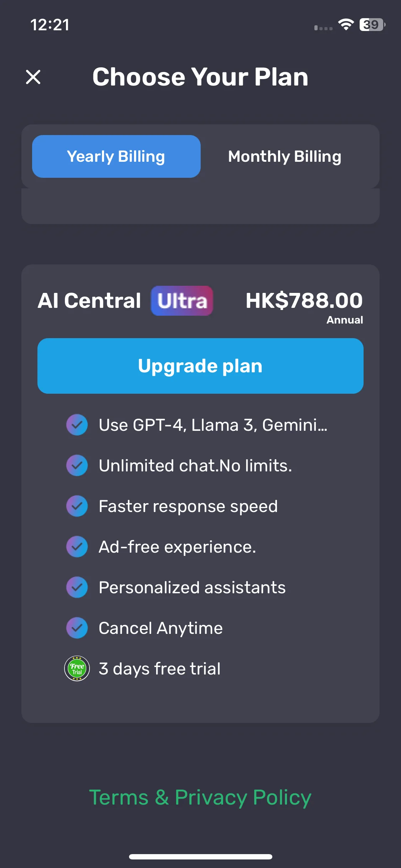The image size is (401, 868).
Task: Tap the home indicator bar
Action: click(200, 857)
